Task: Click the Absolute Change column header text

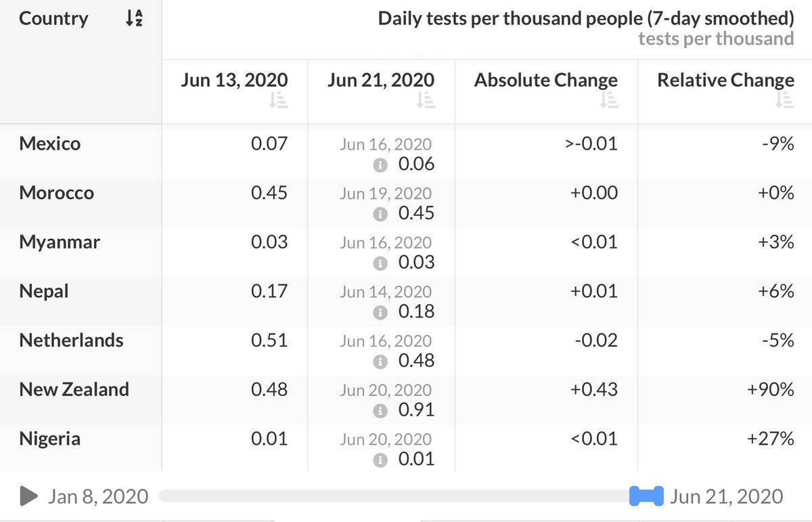Action: [x=545, y=80]
